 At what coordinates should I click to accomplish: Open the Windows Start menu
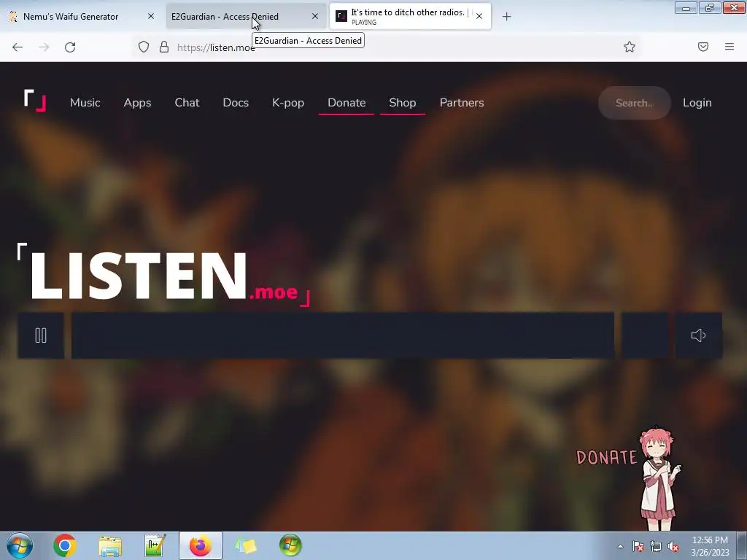[x=20, y=545]
